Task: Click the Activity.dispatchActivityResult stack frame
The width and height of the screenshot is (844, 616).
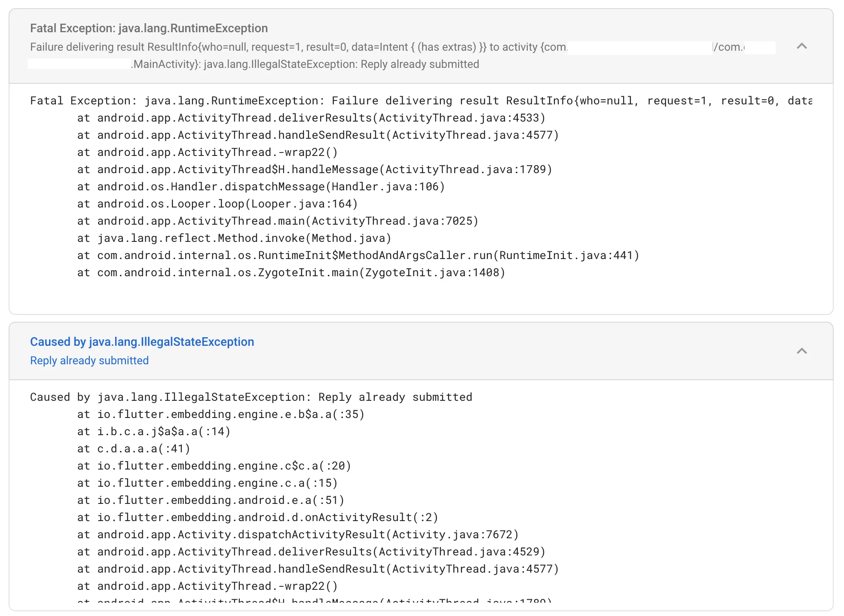Action: click(x=298, y=535)
